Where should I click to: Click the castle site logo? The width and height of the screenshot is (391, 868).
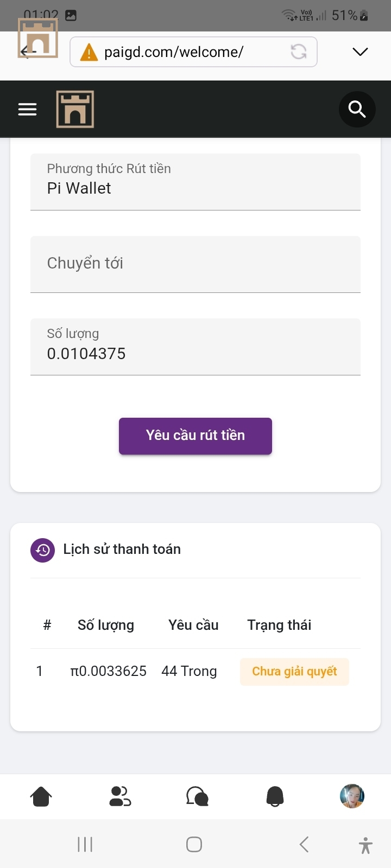[75, 110]
